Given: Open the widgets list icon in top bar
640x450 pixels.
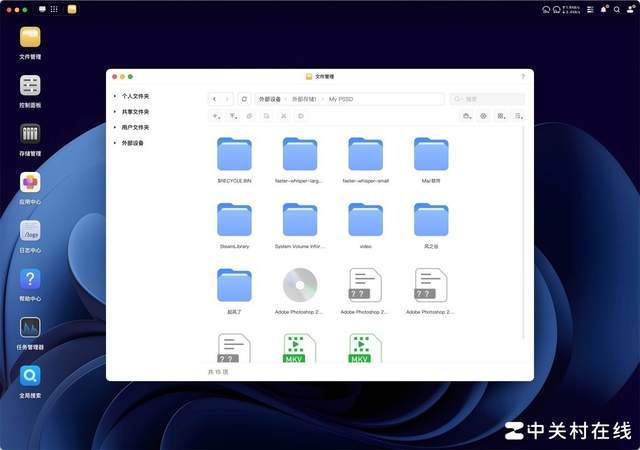Looking at the screenshot, I should (590, 9).
